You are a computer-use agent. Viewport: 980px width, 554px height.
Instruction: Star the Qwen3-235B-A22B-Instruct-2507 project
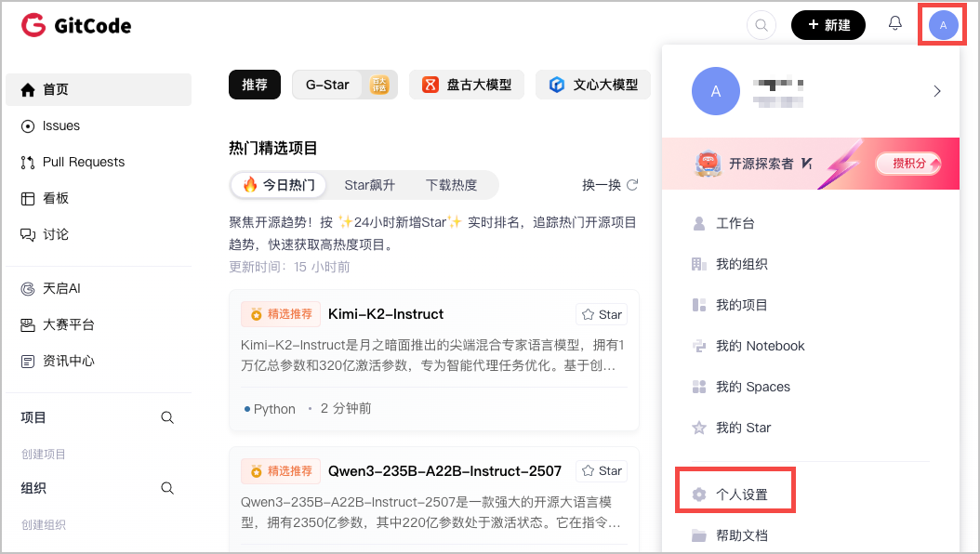pos(602,471)
